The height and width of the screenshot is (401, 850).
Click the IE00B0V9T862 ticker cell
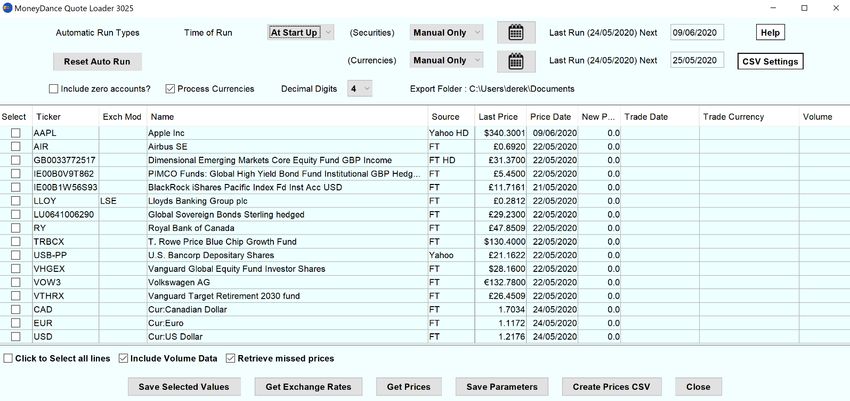pyautogui.click(x=66, y=173)
